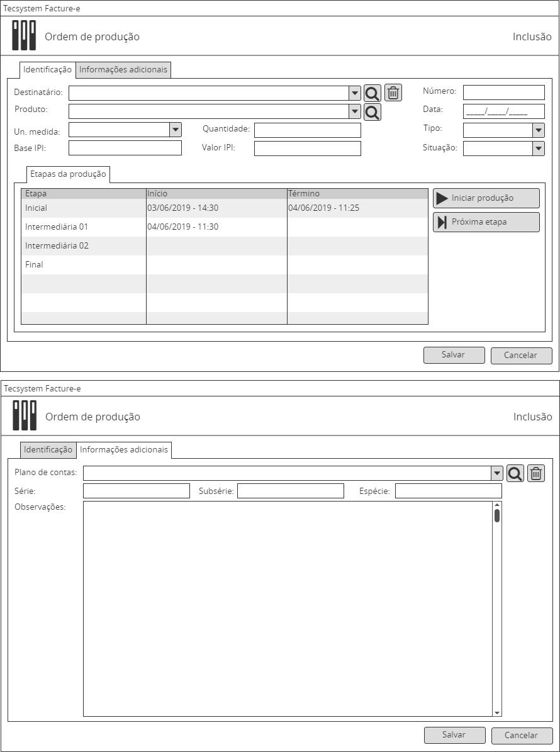Click the magnifier icon next to Plano de contas
This screenshot has height=752, width=560.
click(x=515, y=474)
